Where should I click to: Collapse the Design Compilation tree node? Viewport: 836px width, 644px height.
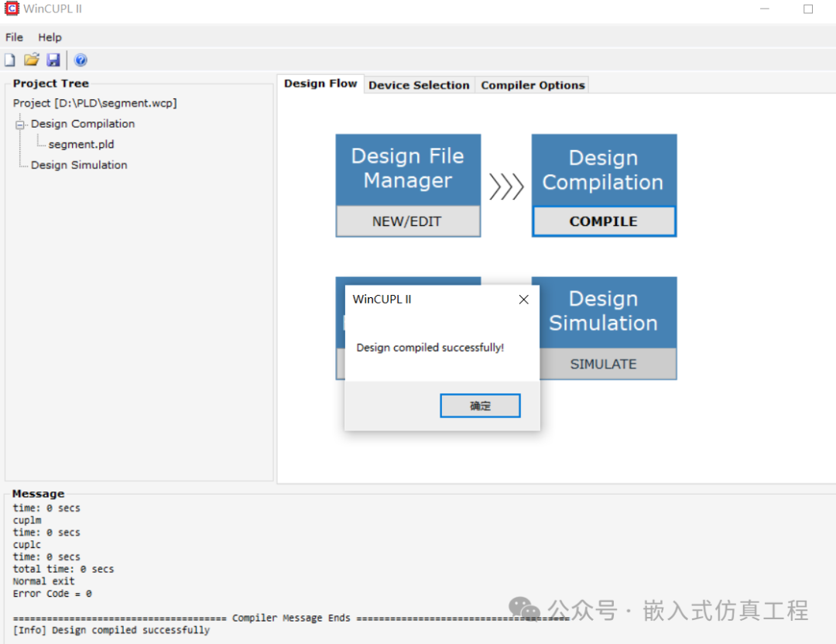[20, 125]
